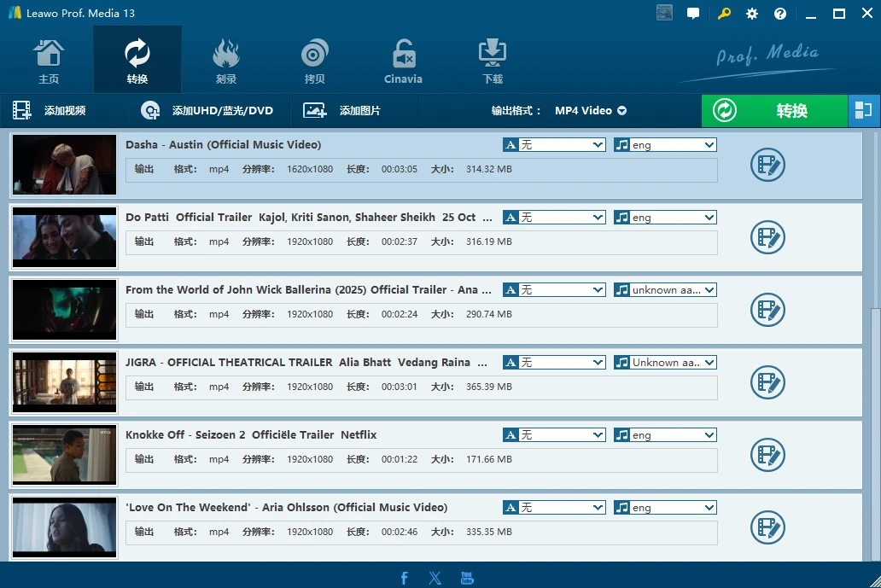The image size is (881, 588).
Task: Open the settings gear icon
Action: [x=752, y=14]
